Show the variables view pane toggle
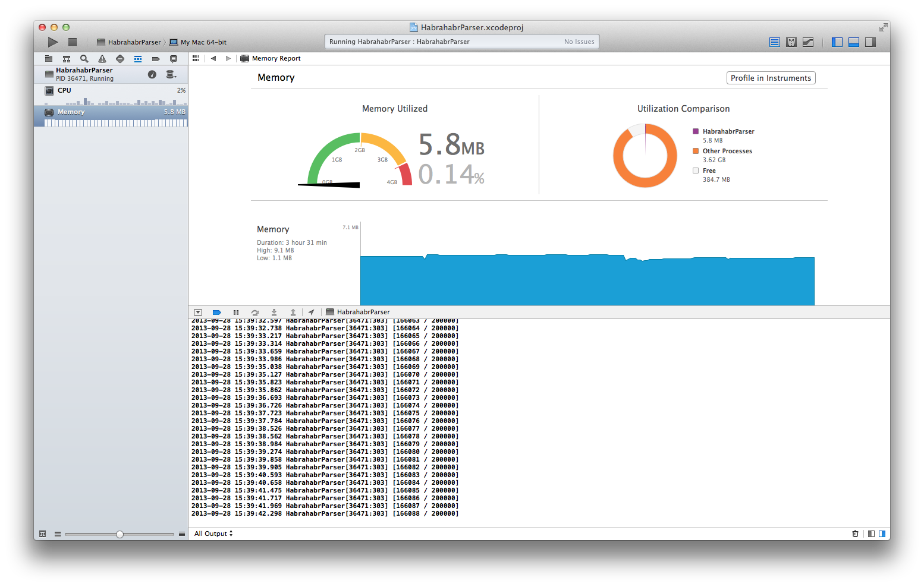Screen dimensions: 924x587 [871, 534]
